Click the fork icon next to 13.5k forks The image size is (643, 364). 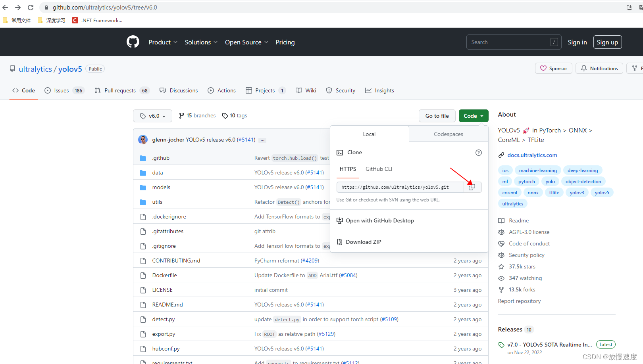pyautogui.click(x=501, y=290)
